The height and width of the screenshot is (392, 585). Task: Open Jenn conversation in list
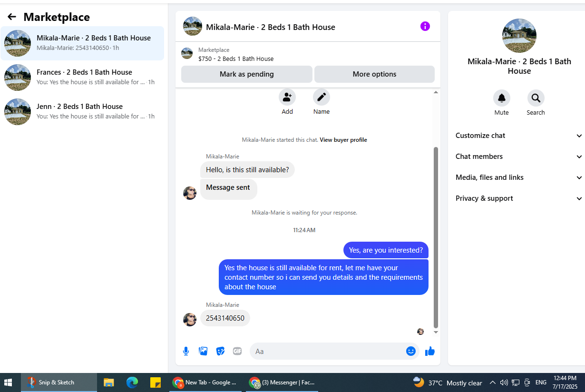tap(82, 112)
